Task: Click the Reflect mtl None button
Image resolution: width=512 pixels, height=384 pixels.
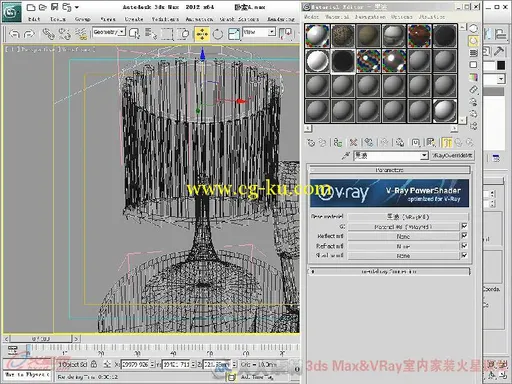Action: tap(403, 236)
